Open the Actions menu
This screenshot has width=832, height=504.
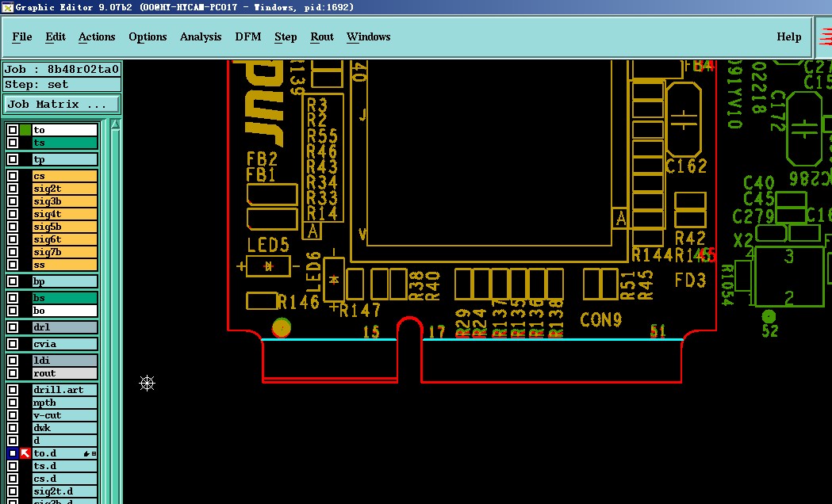coord(97,36)
